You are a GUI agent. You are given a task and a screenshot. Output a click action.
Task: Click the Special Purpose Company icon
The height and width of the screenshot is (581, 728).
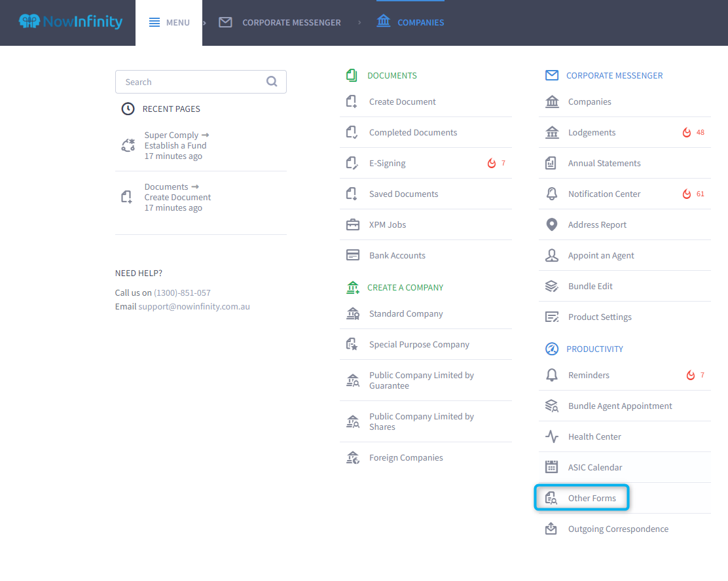click(352, 344)
